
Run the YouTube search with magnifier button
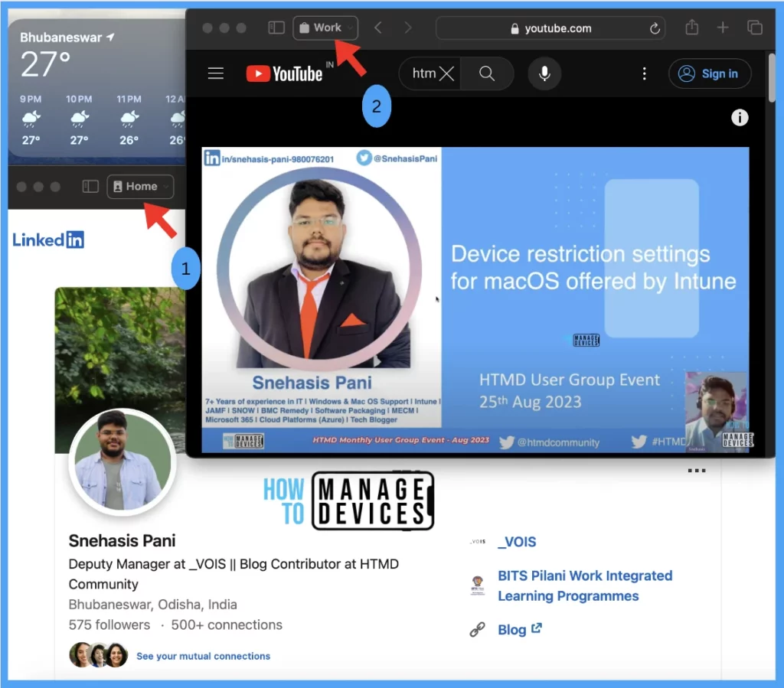[486, 73]
